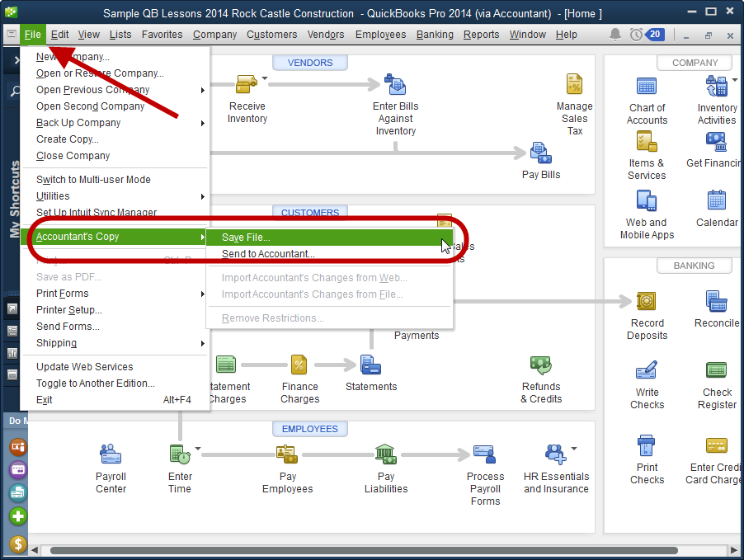The width and height of the screenshot is (744, 560).
Task: Click the VENDORS section button
Action: [x=310, y=63]
